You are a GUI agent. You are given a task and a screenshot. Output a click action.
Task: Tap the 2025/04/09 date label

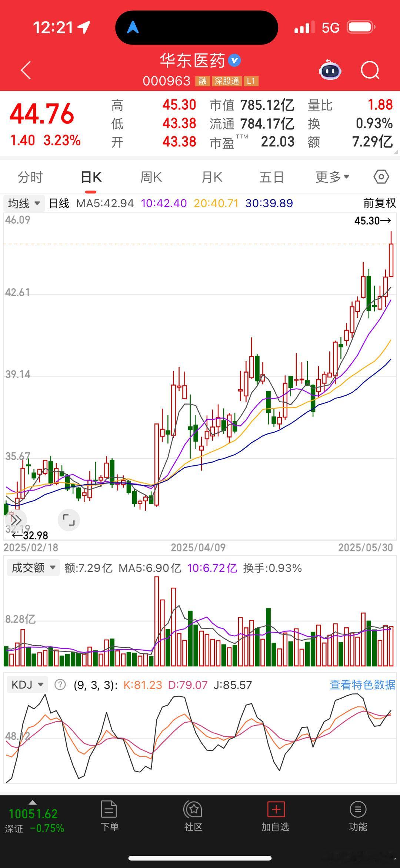coord(198,547)
